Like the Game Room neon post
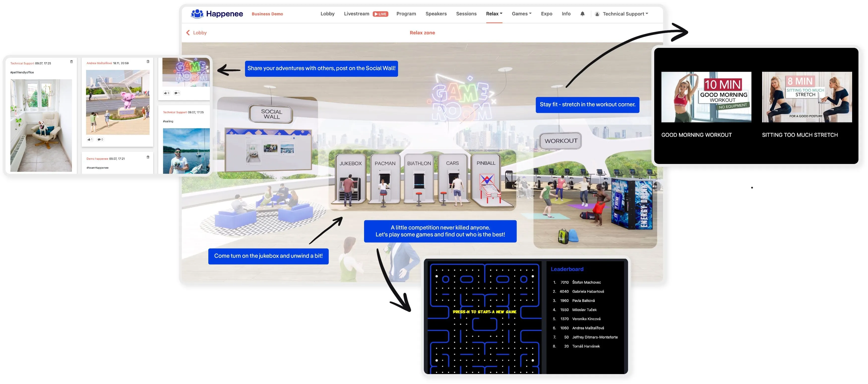Viewport: 868px width, 384px height. coord(166,93)
